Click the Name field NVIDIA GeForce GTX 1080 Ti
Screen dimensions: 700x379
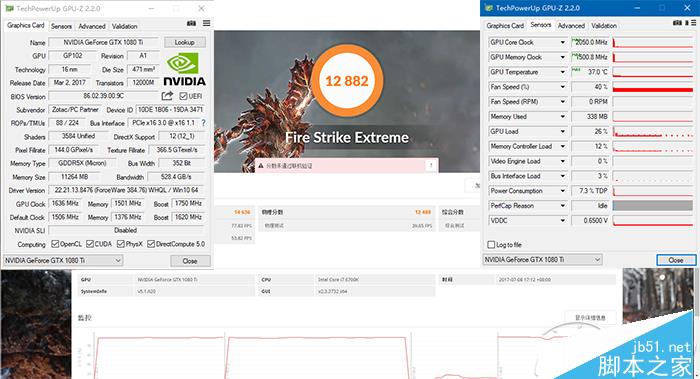point(103,42)
